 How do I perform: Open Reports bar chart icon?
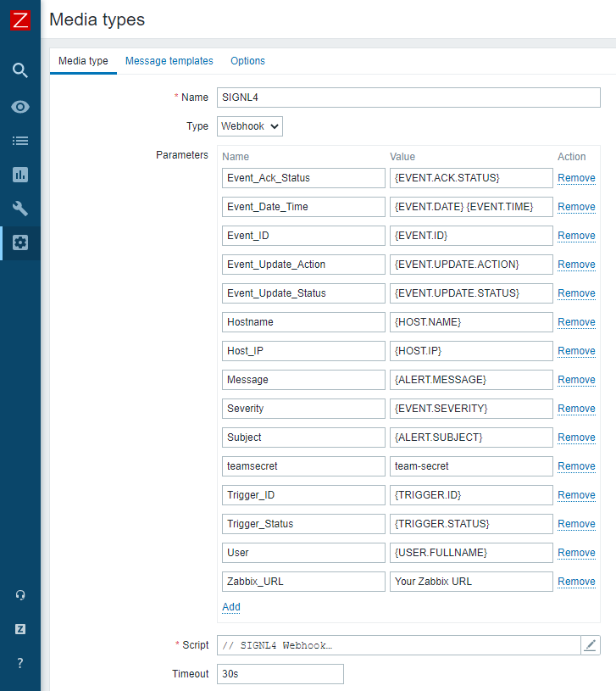click(20, 175)
